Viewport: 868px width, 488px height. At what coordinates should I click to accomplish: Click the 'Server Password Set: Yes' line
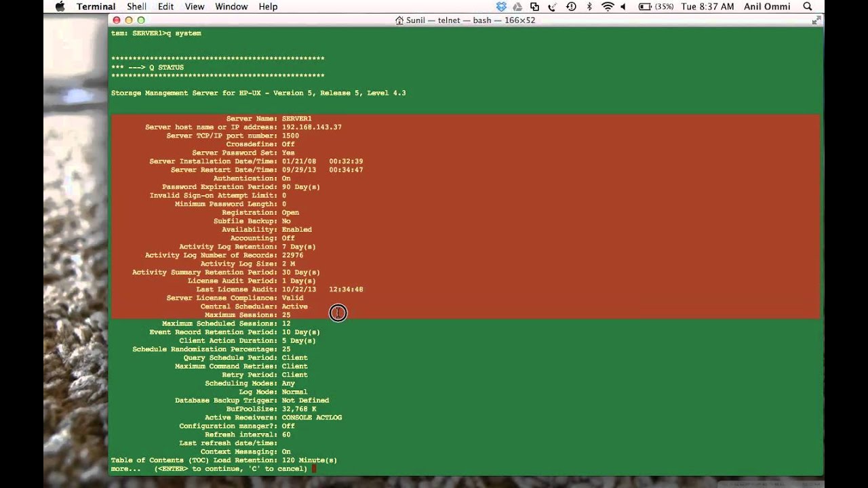coord(243,153)
